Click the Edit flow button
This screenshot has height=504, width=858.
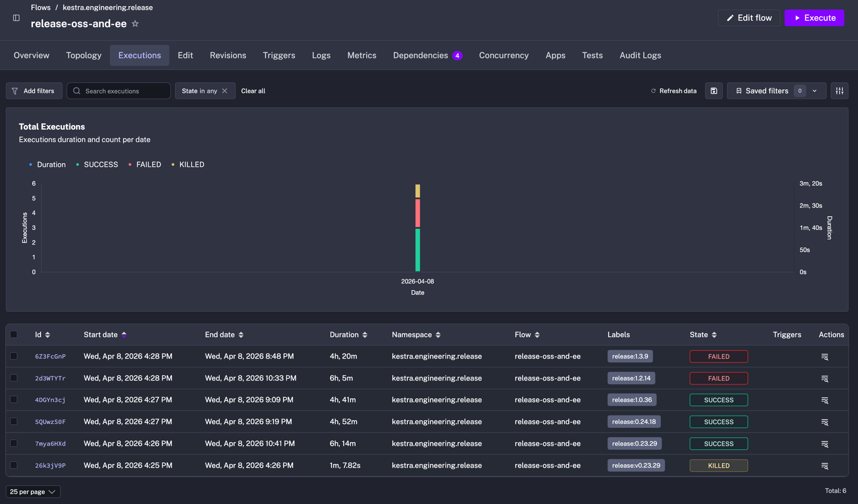pyautogui.click(x=749, y=18)
